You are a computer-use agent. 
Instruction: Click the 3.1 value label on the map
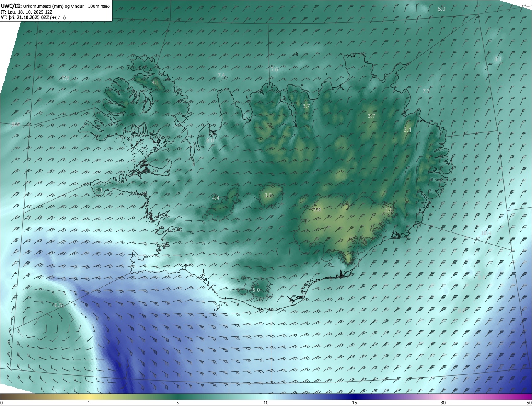click(388, 210)
